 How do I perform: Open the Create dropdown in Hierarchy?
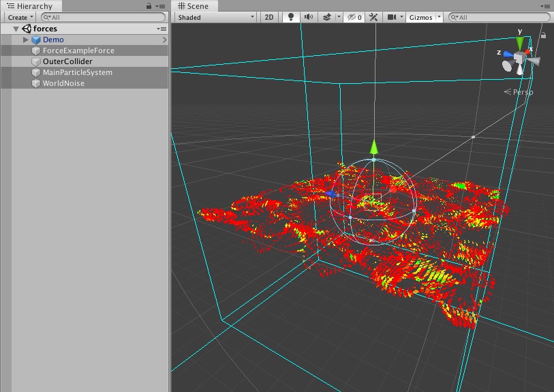tap(20, 17)
